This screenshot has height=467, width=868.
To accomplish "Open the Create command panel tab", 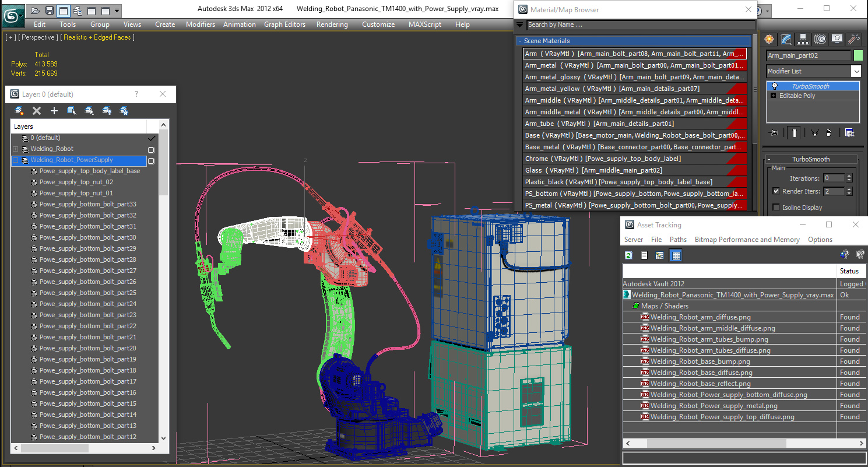I will click(769, 39).
